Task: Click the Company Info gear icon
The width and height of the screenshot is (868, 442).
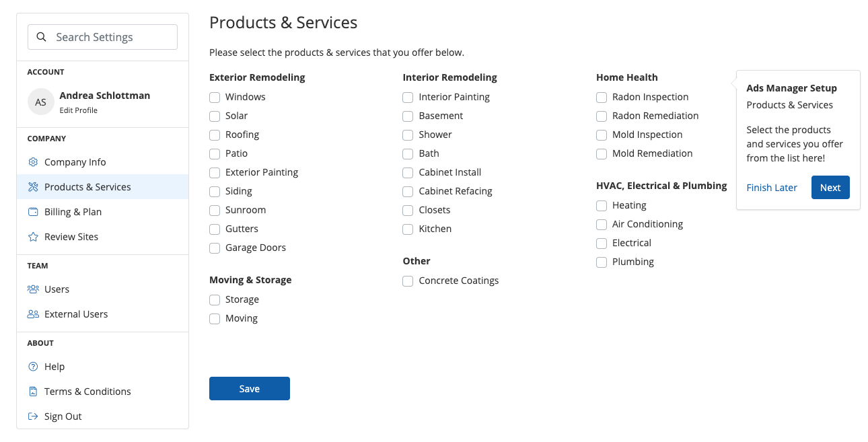Action: tap(33, 162)
